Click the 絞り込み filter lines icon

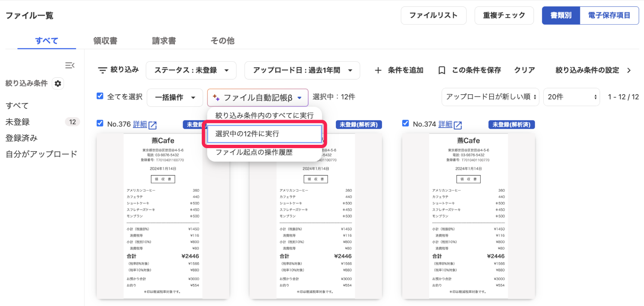click(102, 70)
